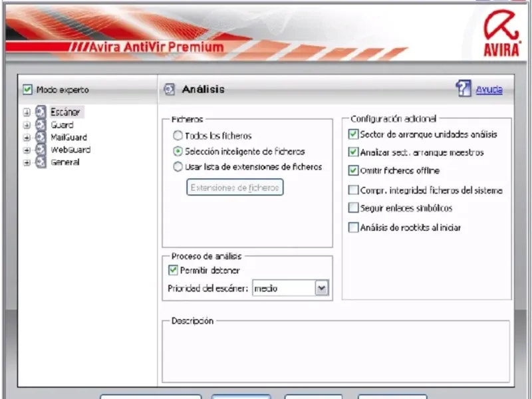532x399 pixels.
Task: Select MailGuard in the tree
Action: click(x=69, y=138)
